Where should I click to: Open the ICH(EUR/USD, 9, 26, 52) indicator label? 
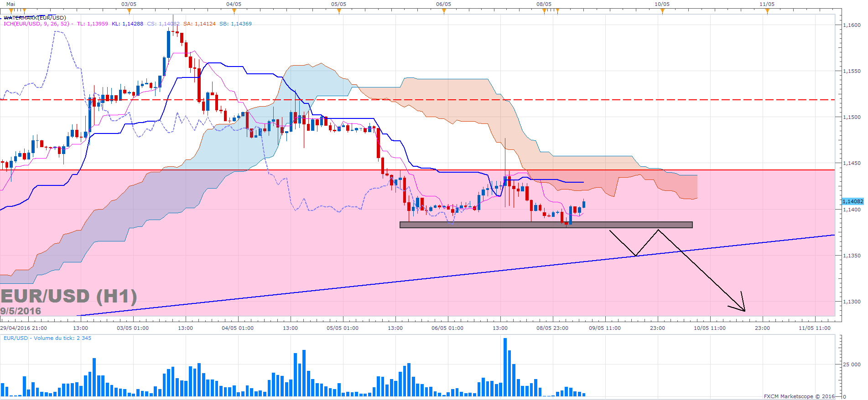pos(36,24)
